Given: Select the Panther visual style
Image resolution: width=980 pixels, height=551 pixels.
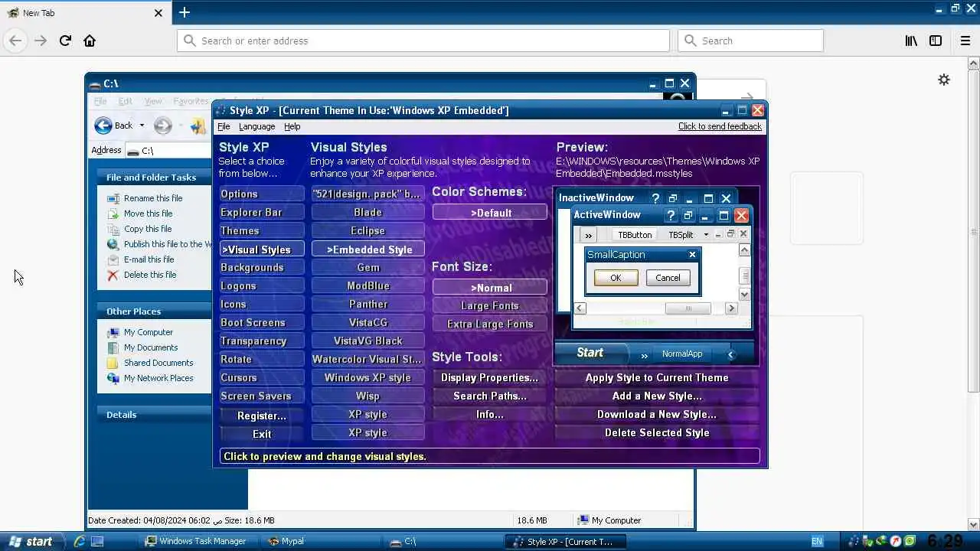Looking at the screenshot, I should tap(367, 305).
